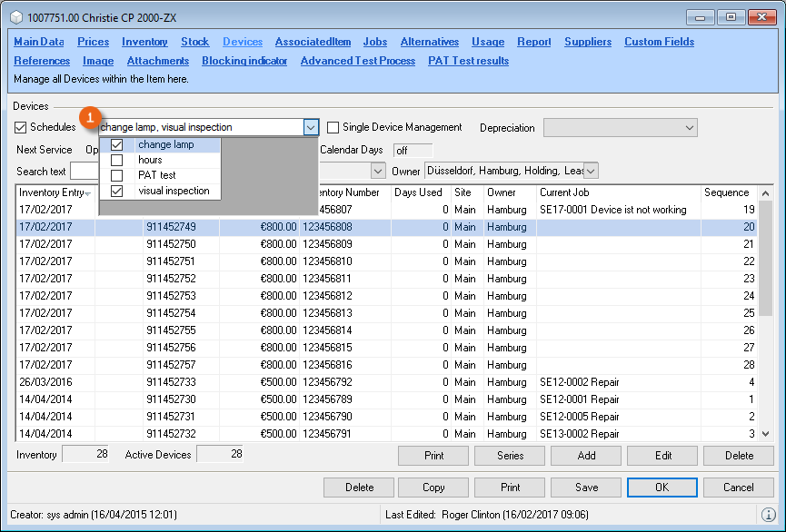The image size is (786, 532).
Task: Enable Single Device Management checkbox
Action: coord(333,128)
